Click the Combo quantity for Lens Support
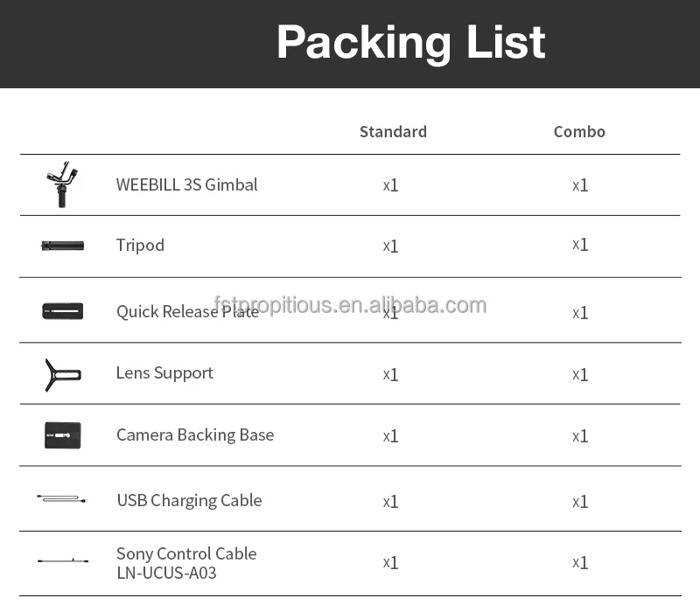The image size is (700, 612). pos(580,374)
